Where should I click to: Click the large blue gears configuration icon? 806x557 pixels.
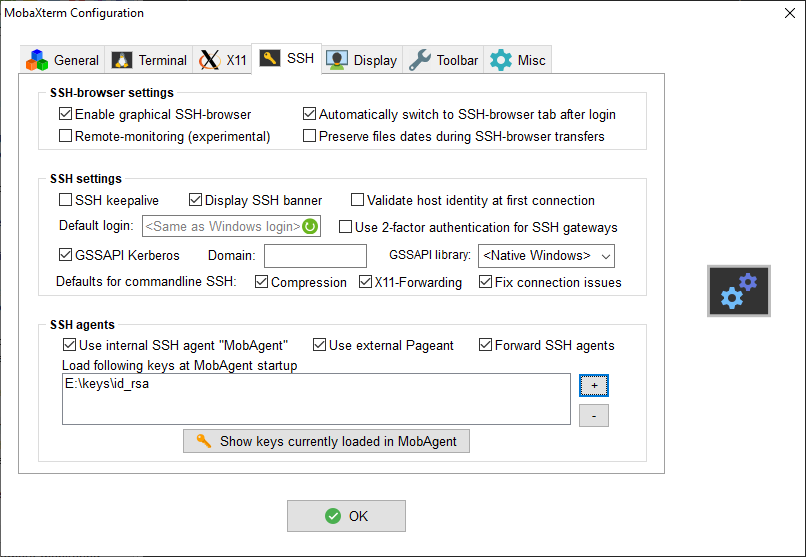pyautogui.click(x=739, y=291)
